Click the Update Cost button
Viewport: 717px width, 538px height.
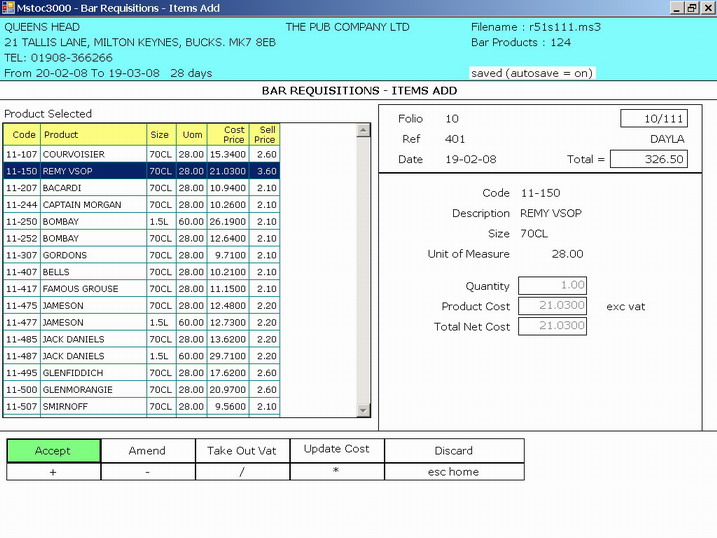click(337, 450)
